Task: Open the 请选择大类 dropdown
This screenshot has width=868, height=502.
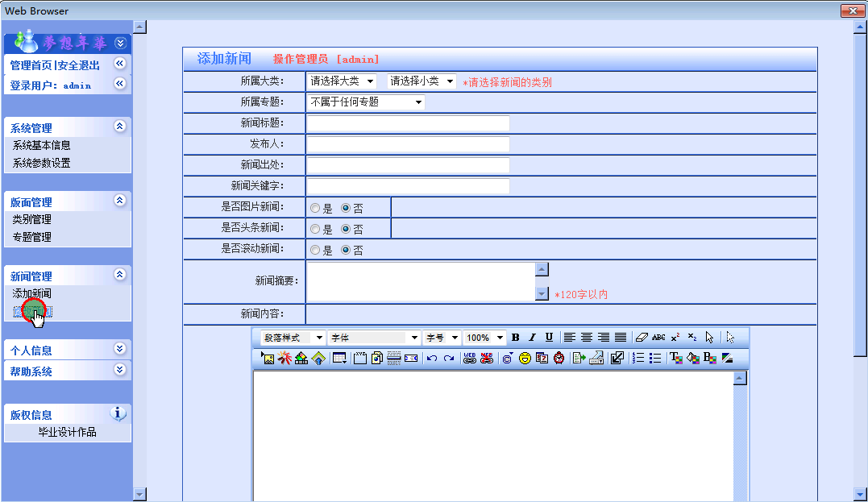Action: point(342,81)
